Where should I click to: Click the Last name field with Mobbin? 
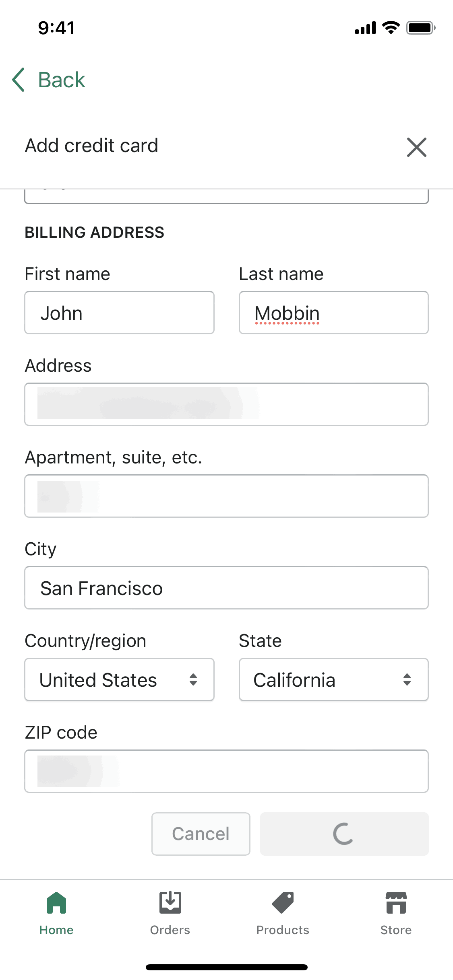click(x=333, y=313)
